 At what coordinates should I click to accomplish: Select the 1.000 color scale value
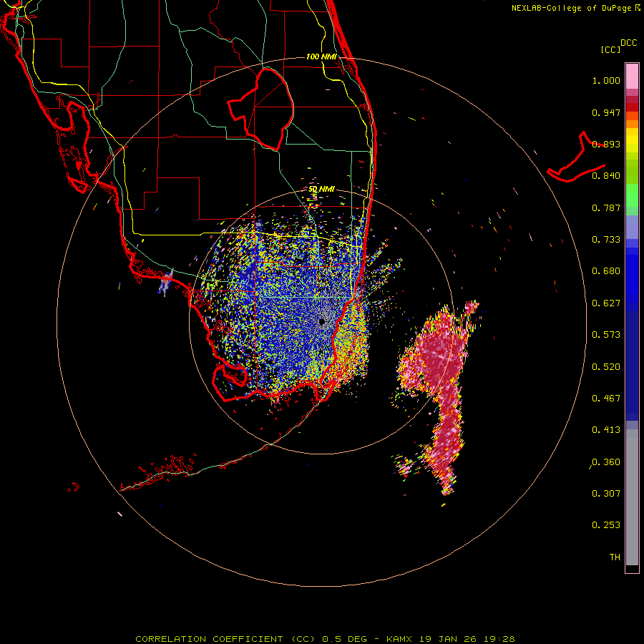click(606, 81)
